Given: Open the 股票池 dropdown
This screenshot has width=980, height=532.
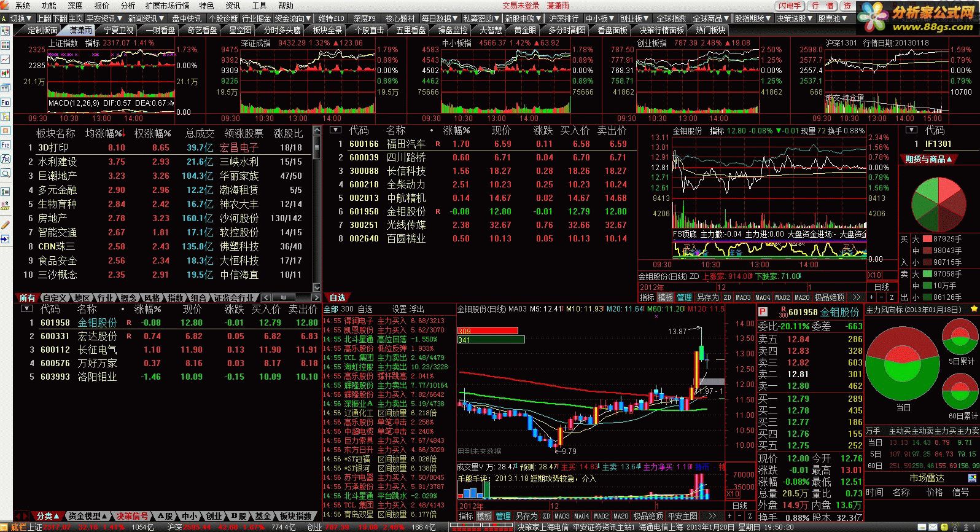Looking at the screenshot, I should click(x=832, y=18).
